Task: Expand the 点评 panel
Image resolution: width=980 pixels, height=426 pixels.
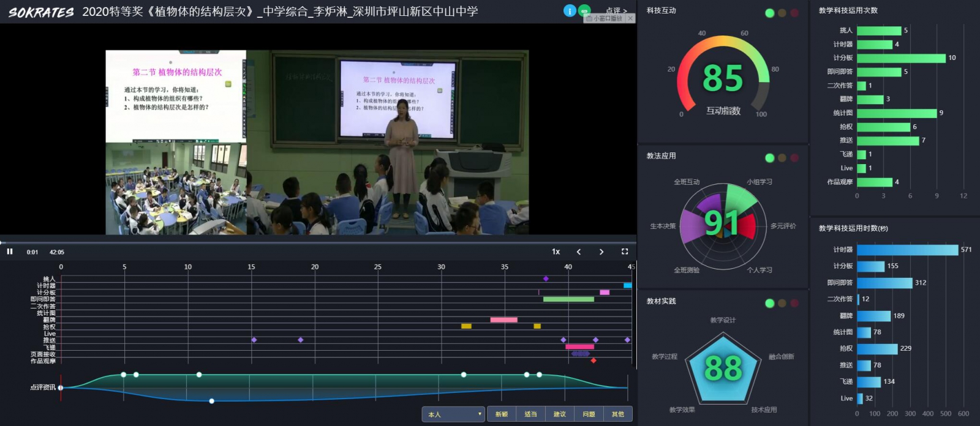Action: tap(616, 11)
